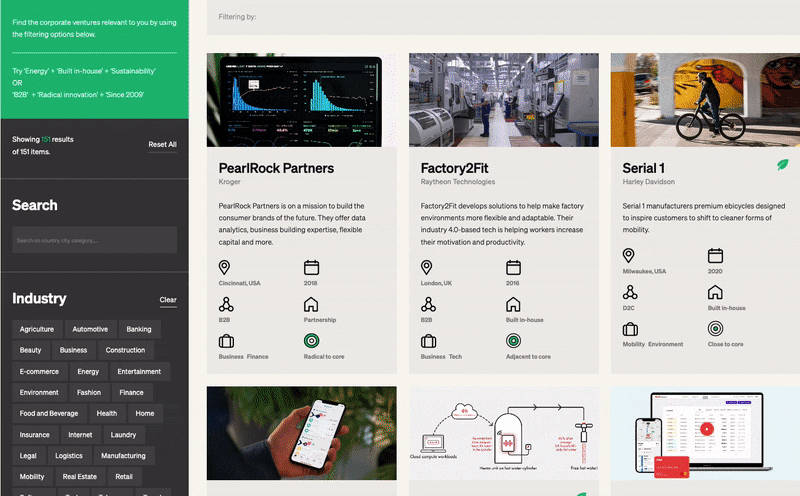Open the Serial 1 title

point(643,168)
